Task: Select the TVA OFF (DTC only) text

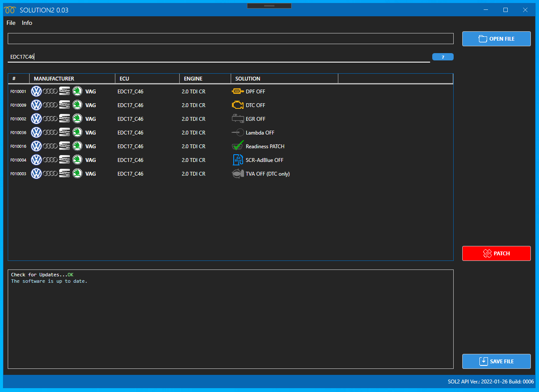Action: (x=268, y=174)
